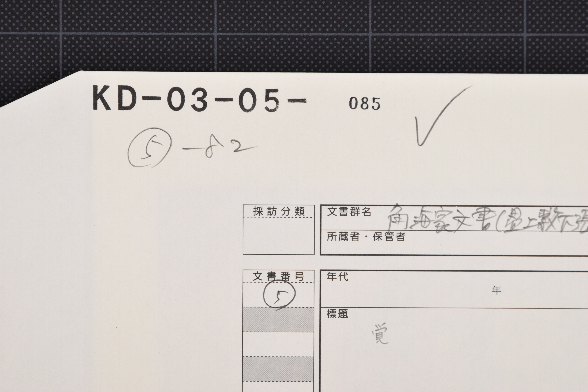Screen dimensions: 588x392
Task: Click the 文書番号 header label
Action: [279, 276]
